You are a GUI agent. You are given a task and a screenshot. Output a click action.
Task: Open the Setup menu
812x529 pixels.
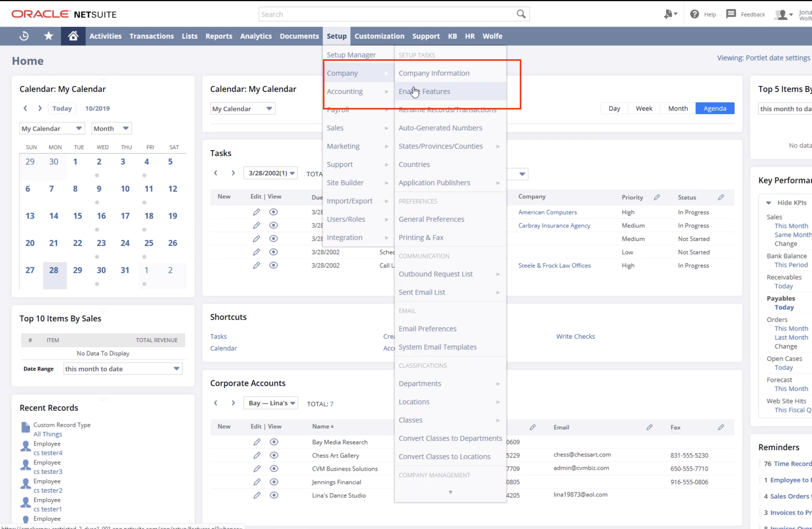[x=336, y=36]
